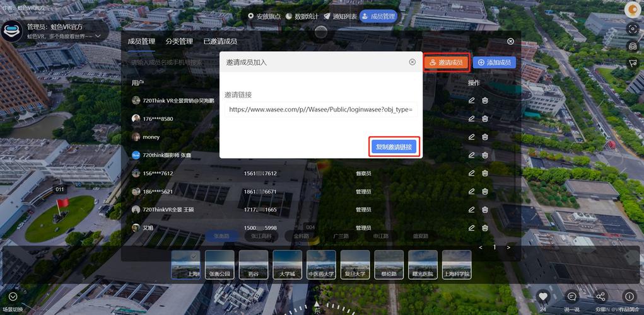Delete member 艾旭
This screenshot has width=644, height=315.
click(x=485, y=227)
